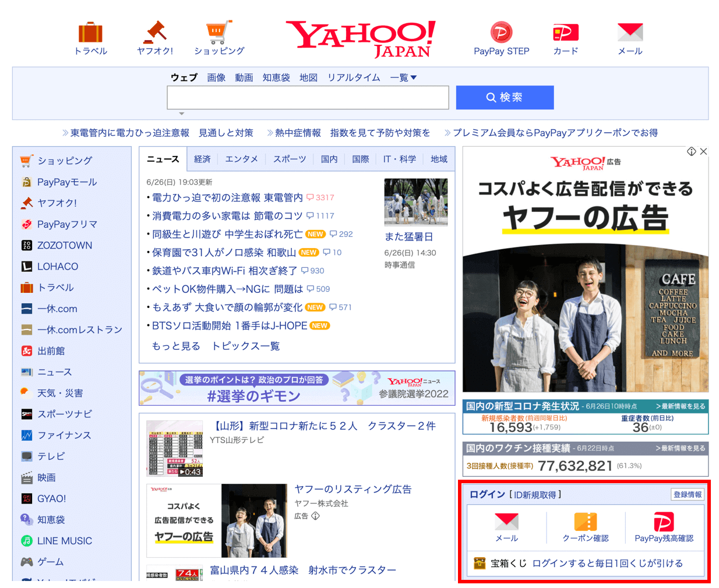This screenshot has height=588, width=719.
Task: Click the blue 検索 search button
Action: point(505,97)
